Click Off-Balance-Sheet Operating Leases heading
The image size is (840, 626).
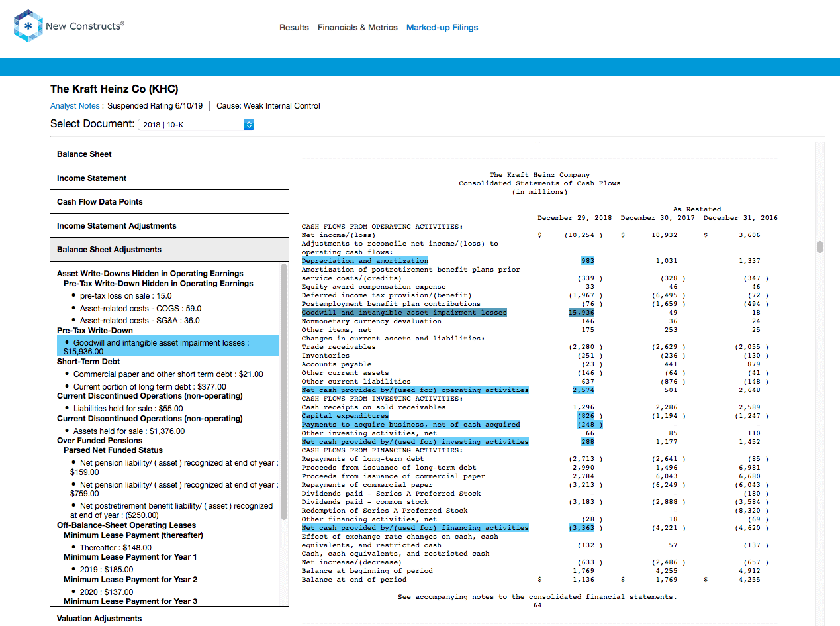(x=126, y=525)
